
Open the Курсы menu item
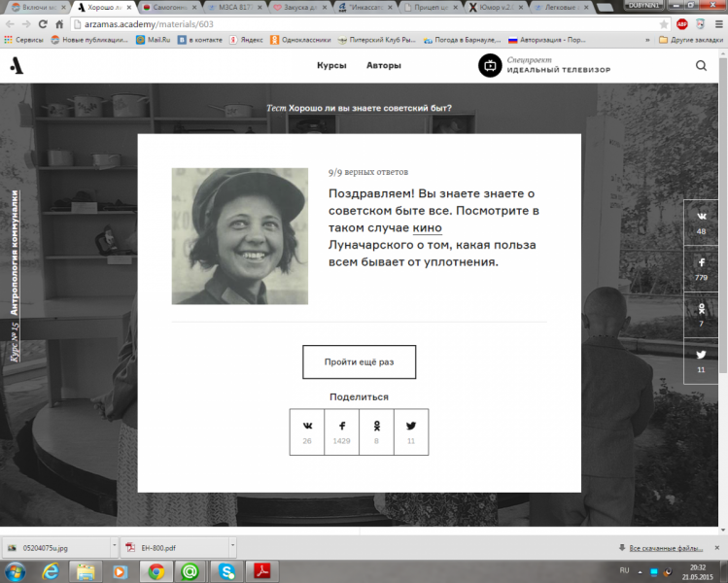331,65
